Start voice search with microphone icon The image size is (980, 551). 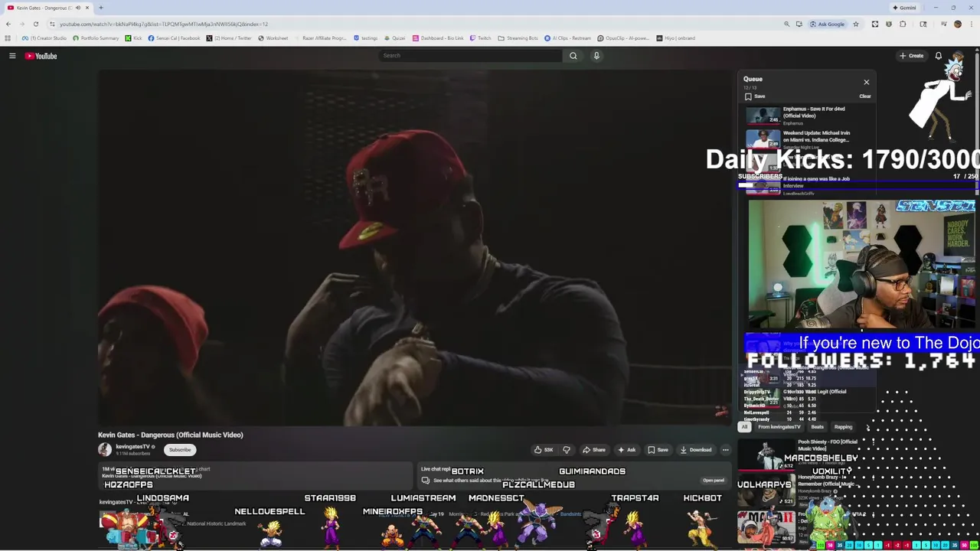(596, 55)
